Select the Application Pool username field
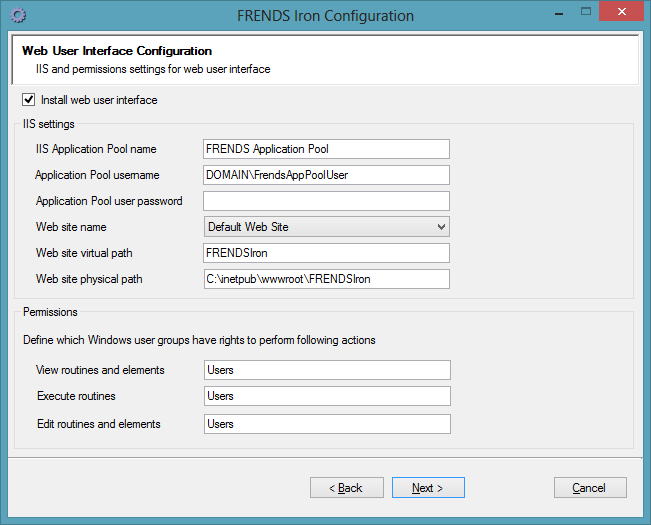This screenshot has width=651, height=525. point(326,175)
